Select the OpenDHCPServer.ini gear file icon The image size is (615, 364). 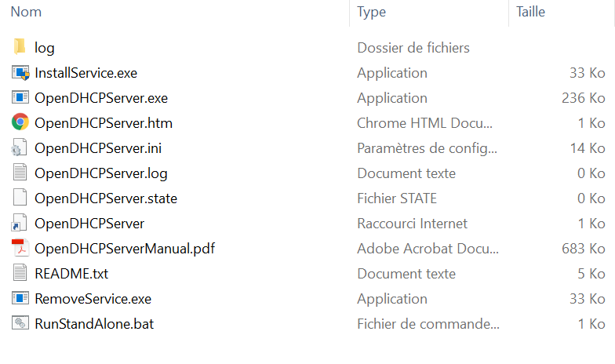click(x=19, y=147)
